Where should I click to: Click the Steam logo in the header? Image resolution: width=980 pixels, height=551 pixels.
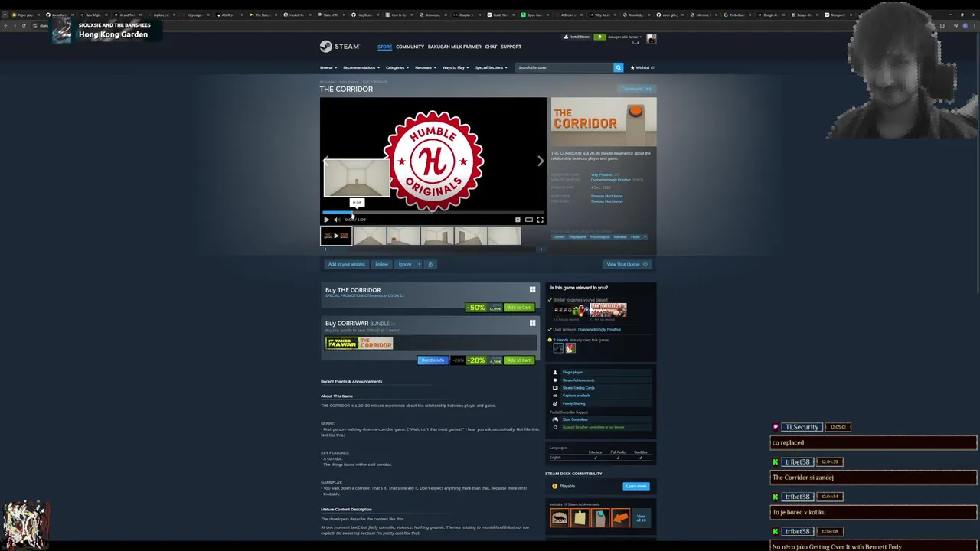340,47
